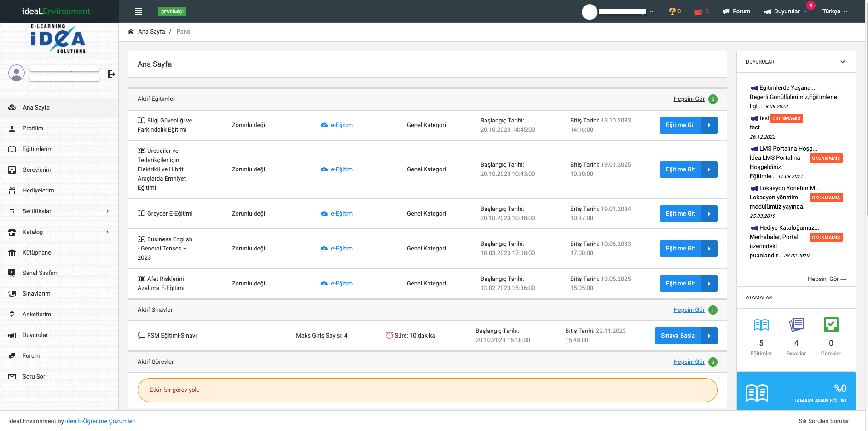Click the Kütüphane library icon
Image resolution: width=868 pixels, height=431 pixels.
click(x=12, y=253)
